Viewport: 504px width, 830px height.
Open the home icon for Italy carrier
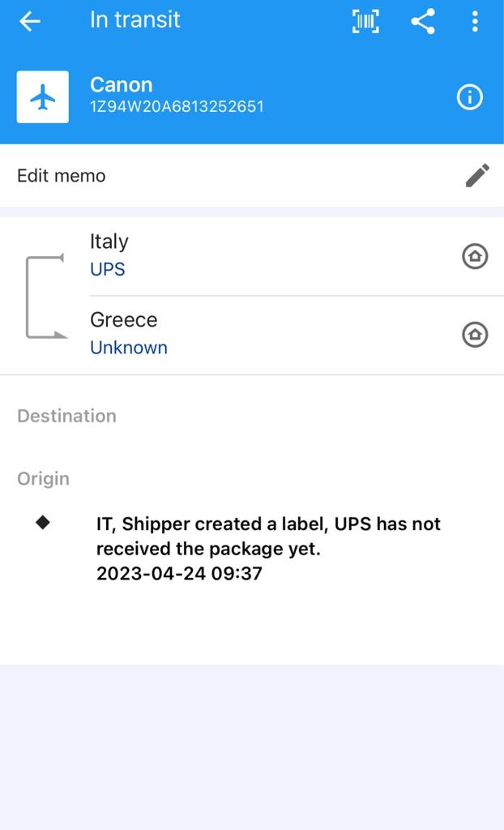[475, 256]
